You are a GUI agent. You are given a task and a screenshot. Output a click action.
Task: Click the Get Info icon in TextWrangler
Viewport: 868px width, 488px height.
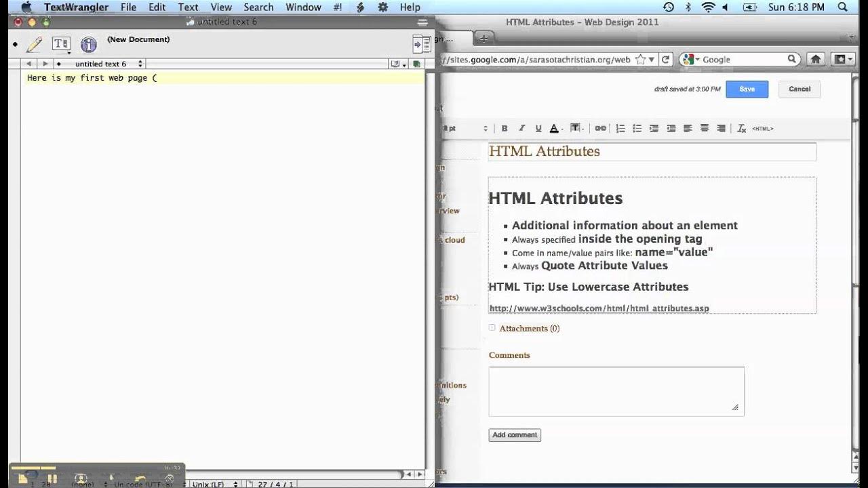88,45
